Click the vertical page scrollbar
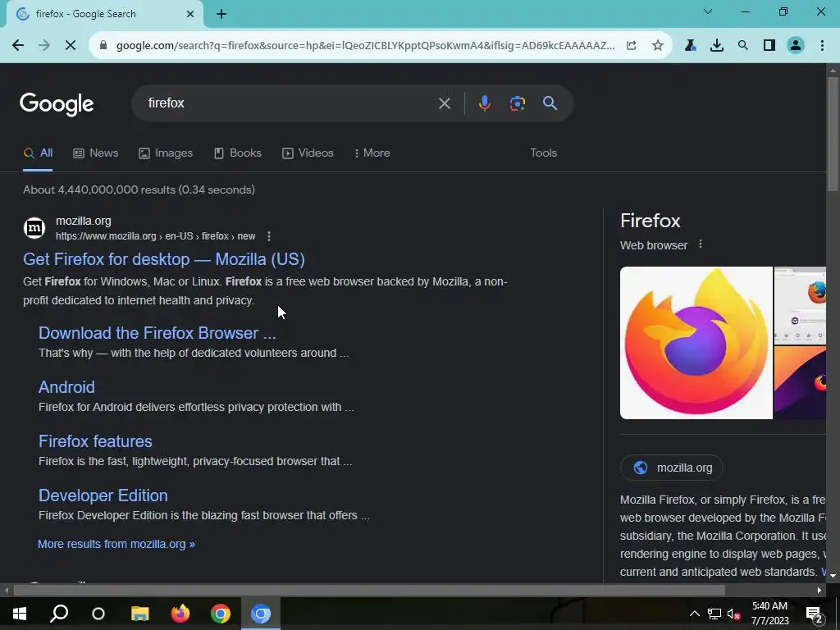 [x=833, y=134]
